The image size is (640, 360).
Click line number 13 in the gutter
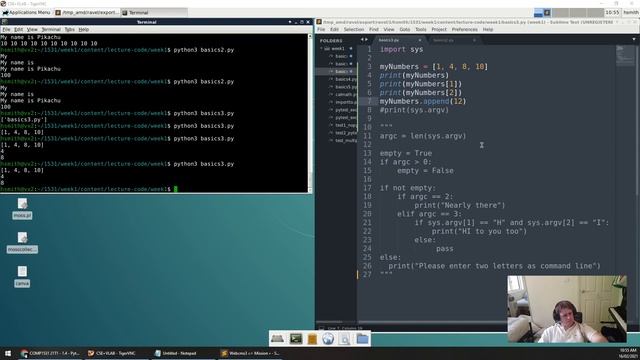[x=367, y=153]
